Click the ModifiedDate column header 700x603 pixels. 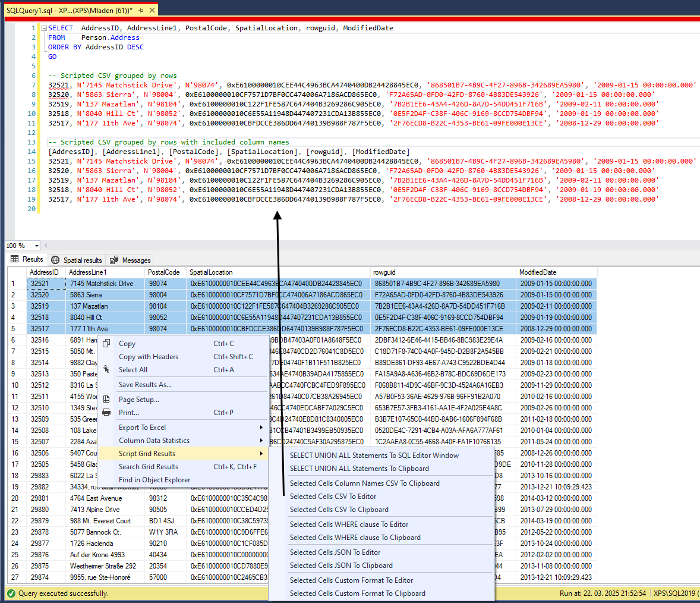(556, 272)
